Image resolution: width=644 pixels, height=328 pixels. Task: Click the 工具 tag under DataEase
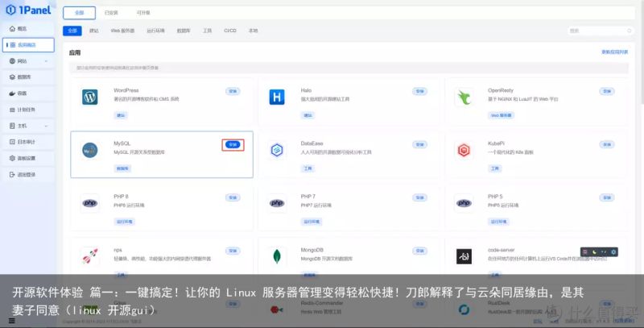click(x=308, y=168)
